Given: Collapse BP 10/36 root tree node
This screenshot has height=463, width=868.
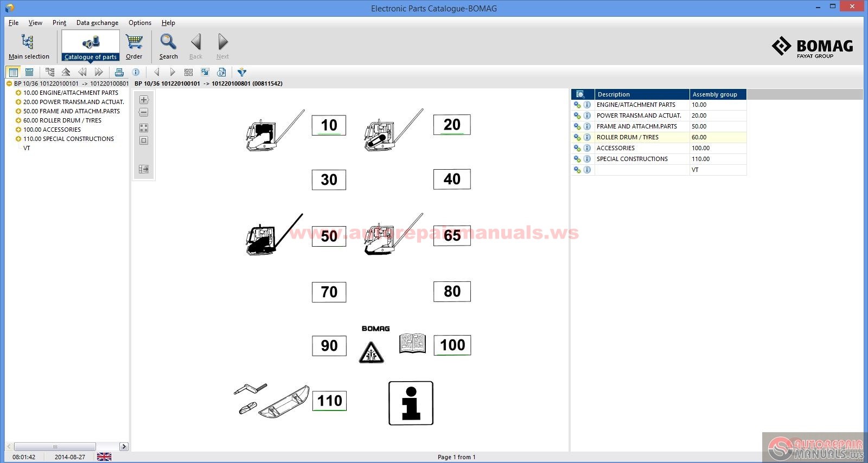Looking at the screenshot, I should [9, 83].
